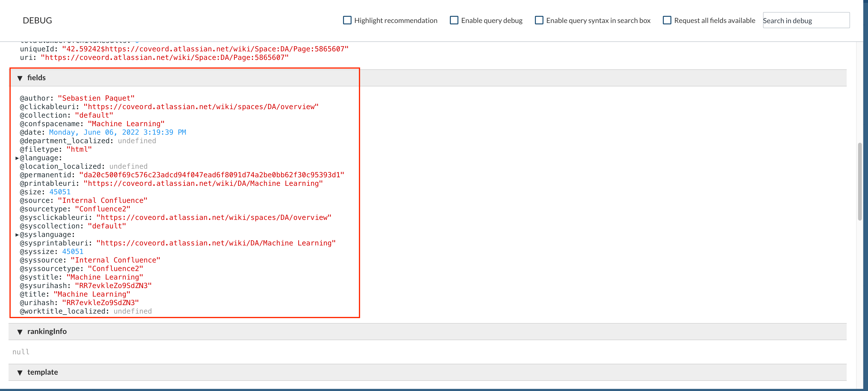The height and width of the screenshot is (391, 868).
Task: Expand the @language field arrow
Action: (17, 158)
